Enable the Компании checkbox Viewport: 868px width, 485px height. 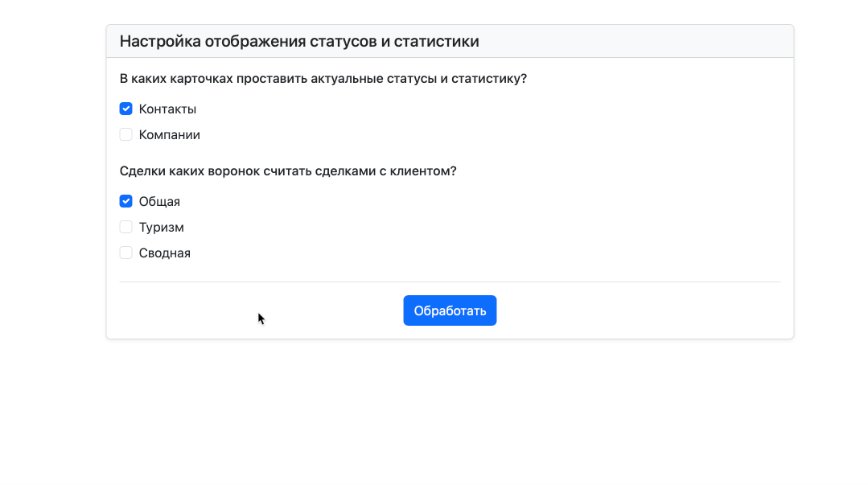click(x=126, y=134)
